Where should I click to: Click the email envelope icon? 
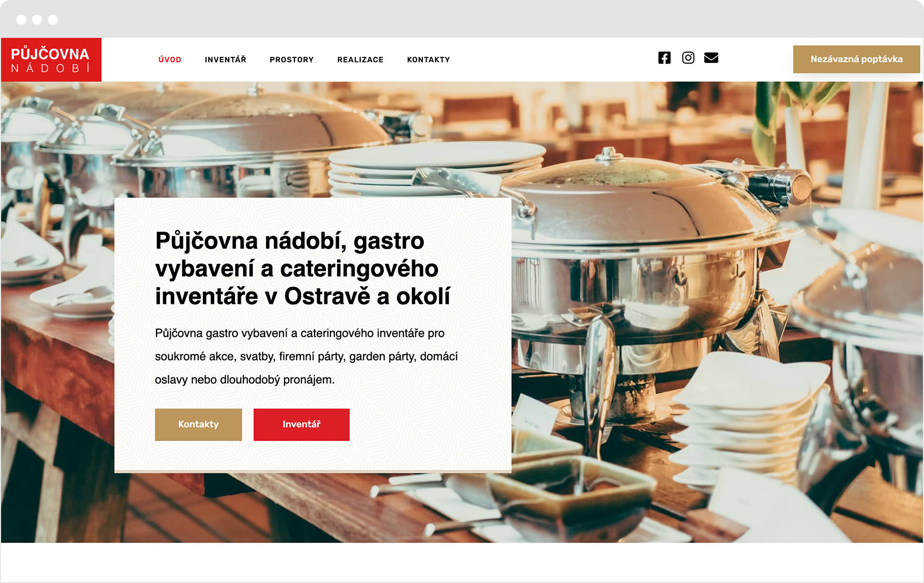point(711,58)
